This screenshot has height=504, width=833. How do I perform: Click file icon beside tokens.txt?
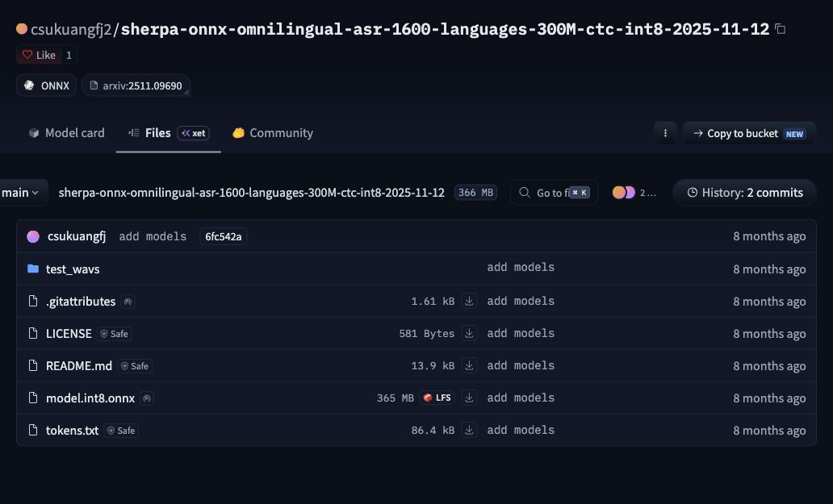pos(33,431)
